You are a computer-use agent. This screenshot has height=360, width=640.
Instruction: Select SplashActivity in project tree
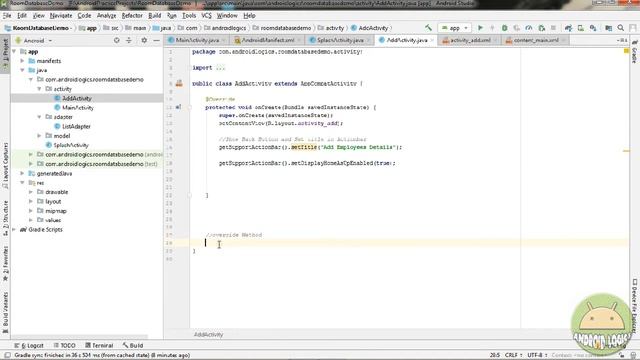click(71, 145)
